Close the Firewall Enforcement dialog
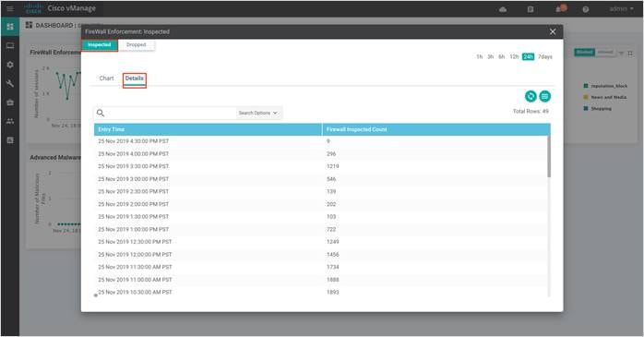The width and height of the screenshot is (644, 337). click(553, 31)
